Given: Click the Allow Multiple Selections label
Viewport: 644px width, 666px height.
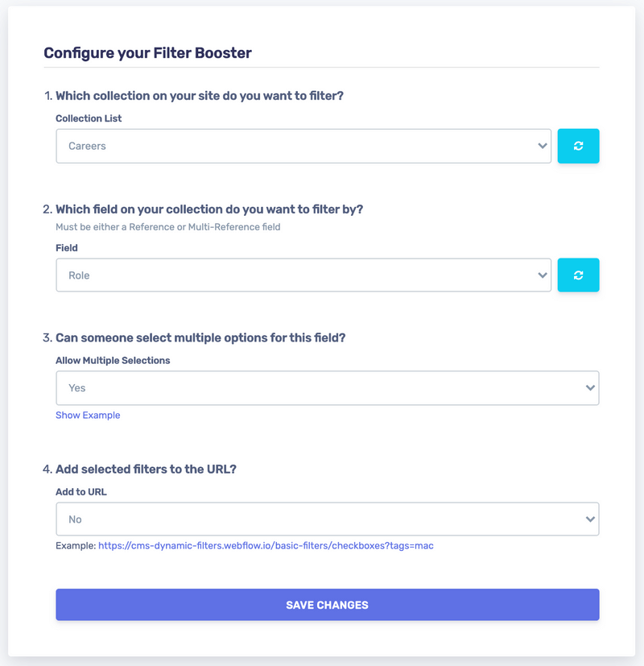Looking at the screenshot, I should (x=112, y=360).
